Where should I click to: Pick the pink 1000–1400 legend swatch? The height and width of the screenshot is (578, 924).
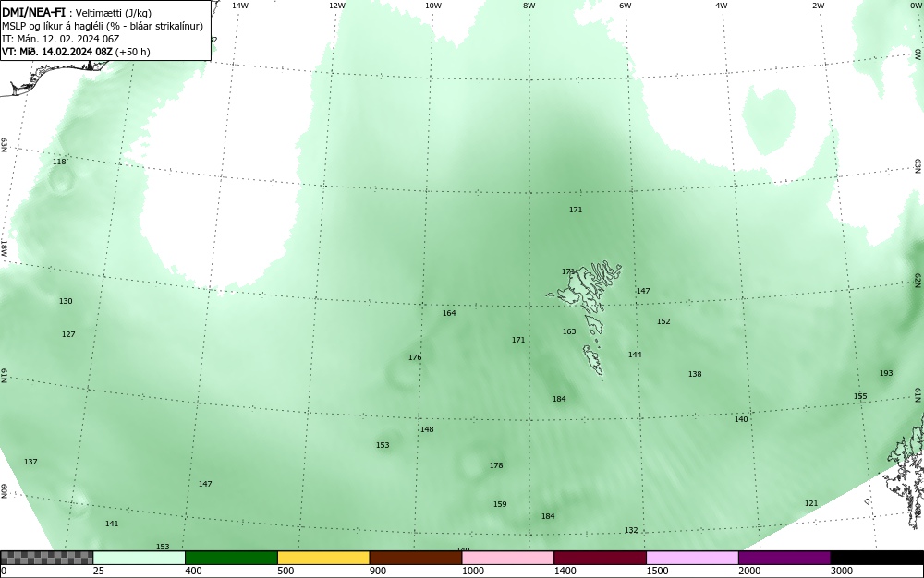[508, 558]
